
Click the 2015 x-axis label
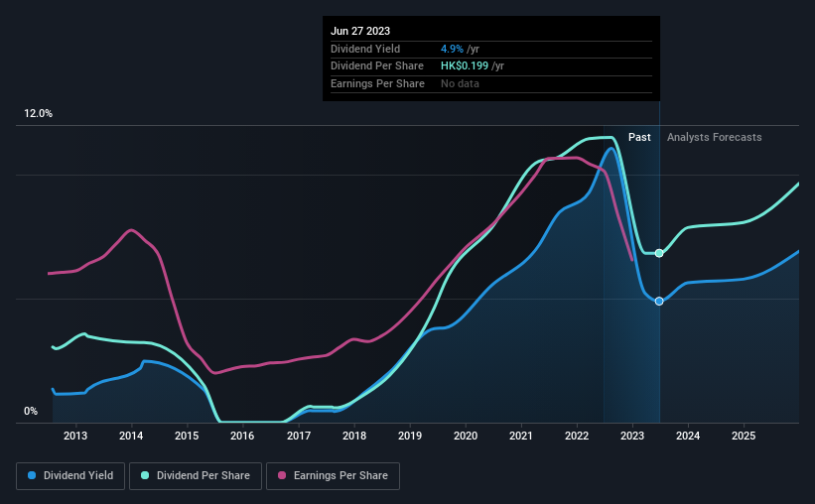tap(187, 436)
